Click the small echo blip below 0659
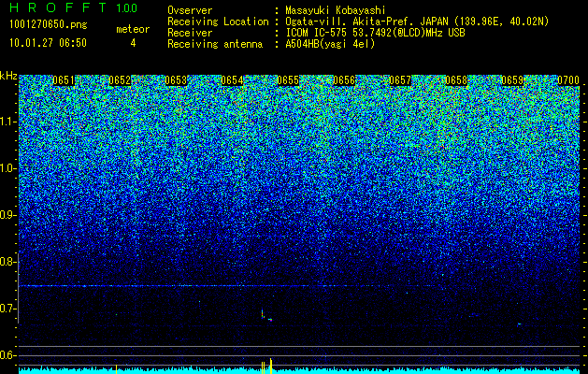This screenshot has height=374, width=588. tap(520, 324)
